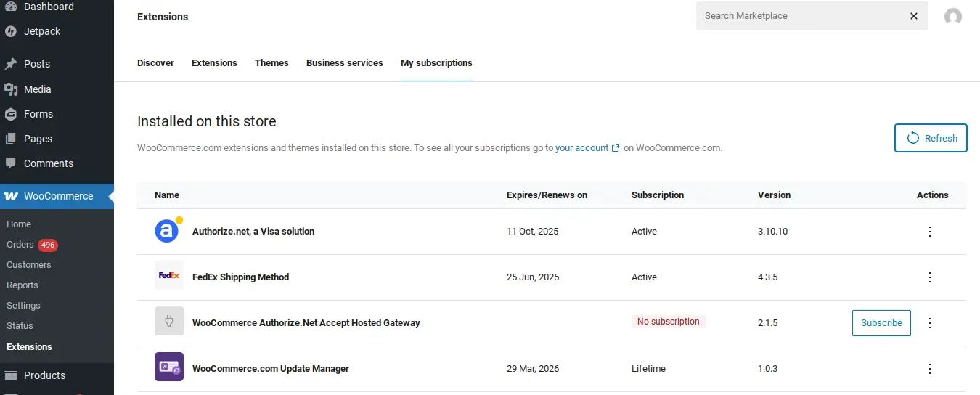The width and height of the screenshot is (980, 395).
Task: Select the My subscriptions tab
Action: 436,63
